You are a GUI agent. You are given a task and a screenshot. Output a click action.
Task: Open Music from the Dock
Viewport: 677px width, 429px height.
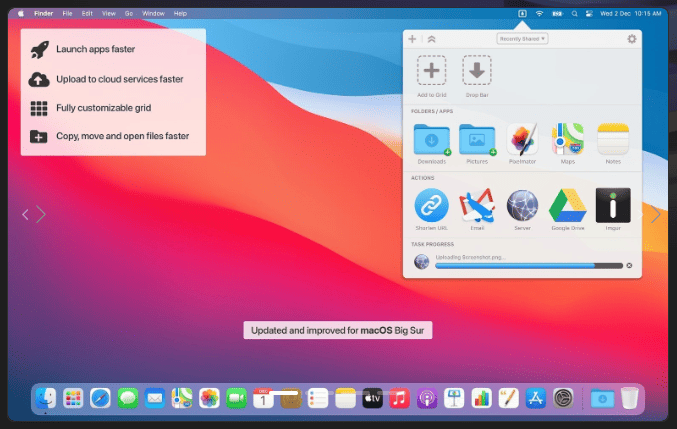[x=399, y=398]
